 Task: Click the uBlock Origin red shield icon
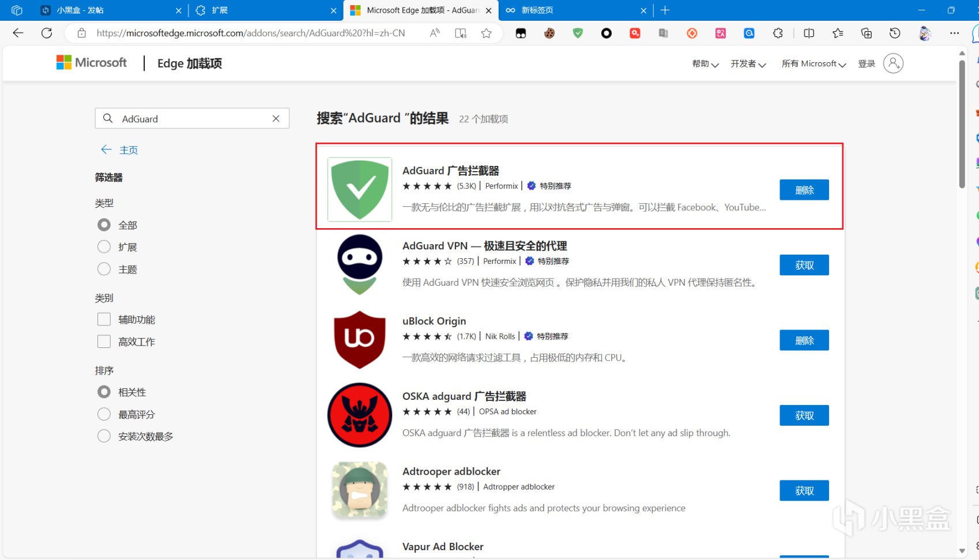coord(360,340)
